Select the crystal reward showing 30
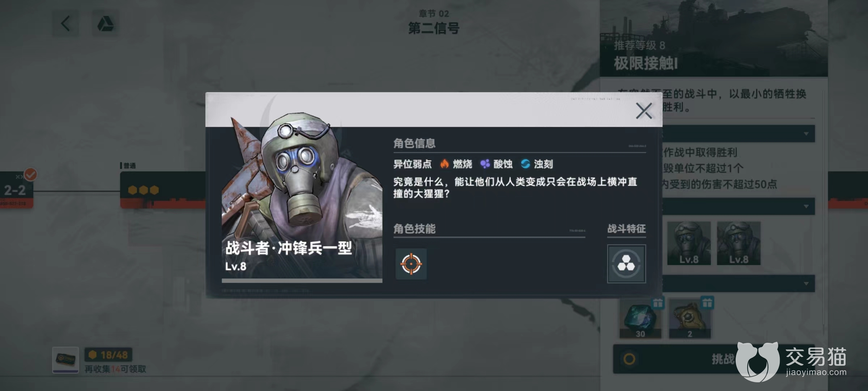868x391 pixels. click(641, 319)
